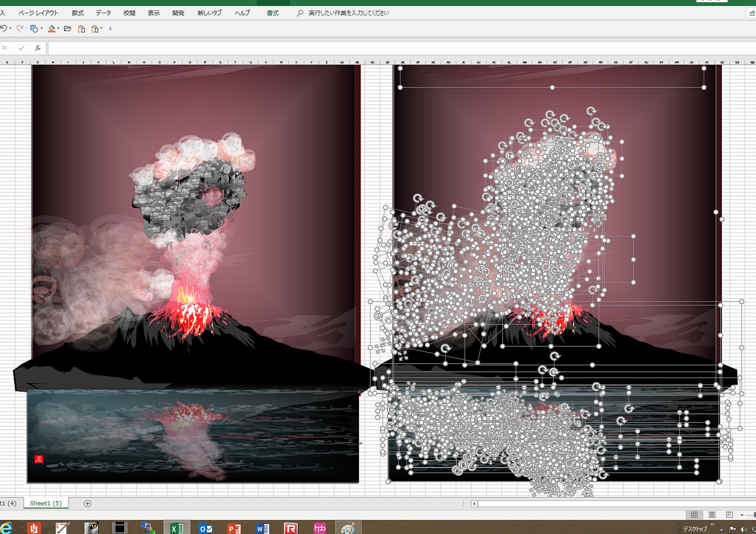
Task: Open Outlook from the taskbar
Action: (205, 528)
